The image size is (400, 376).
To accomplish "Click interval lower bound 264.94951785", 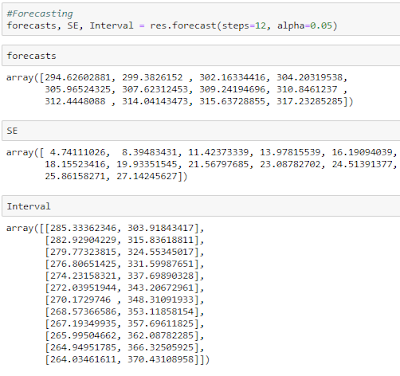I will click(x=83, y=348).
